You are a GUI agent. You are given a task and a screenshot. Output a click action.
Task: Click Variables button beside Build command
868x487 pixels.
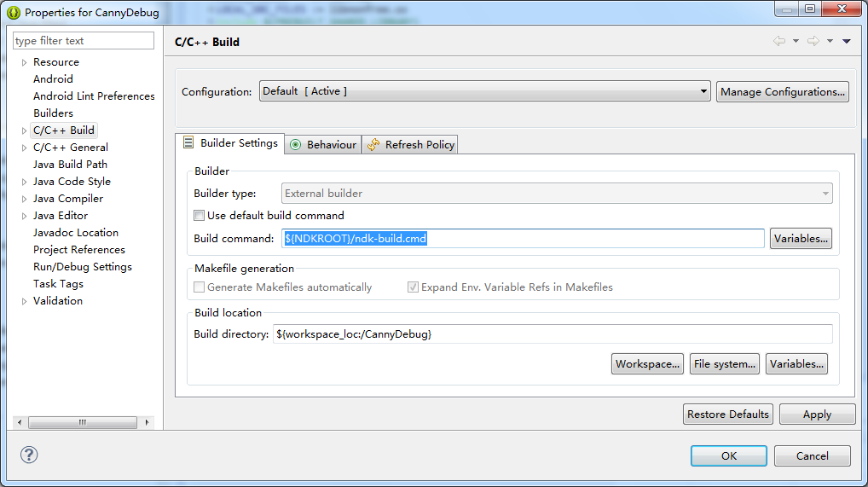tap(801, 239)
